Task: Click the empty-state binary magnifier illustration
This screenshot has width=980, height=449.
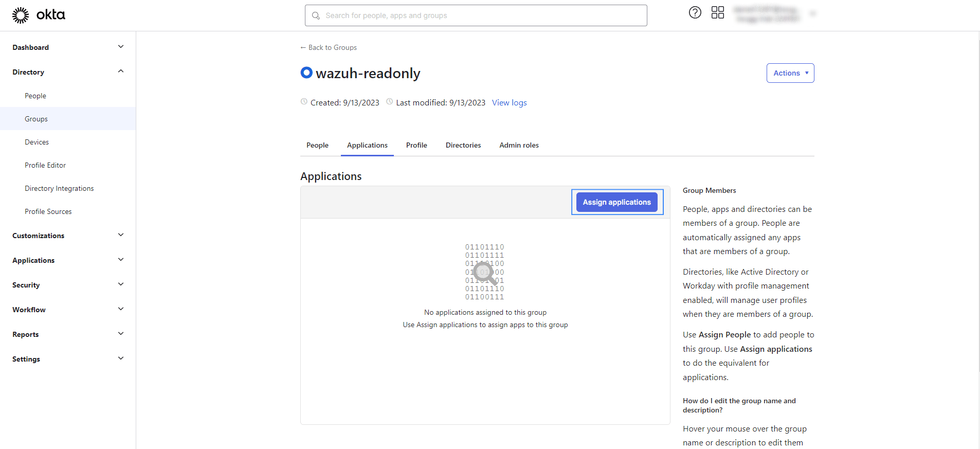Action: coord(484,272)
